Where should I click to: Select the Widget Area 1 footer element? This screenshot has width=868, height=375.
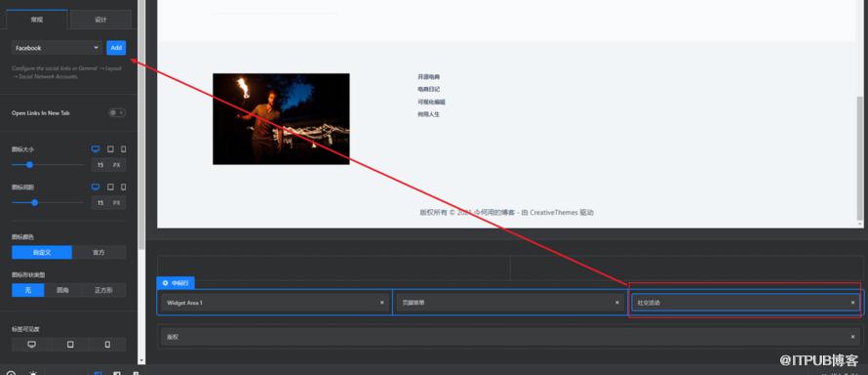[x=275, y=303]
